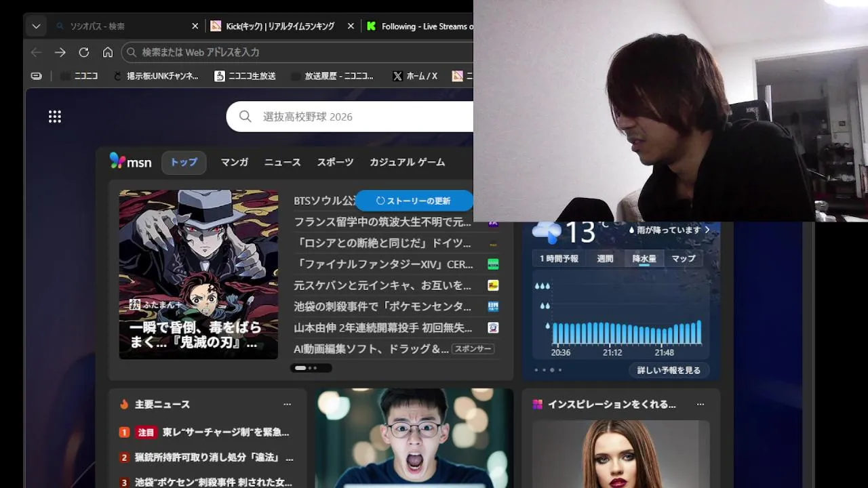Click the flame icon beside 主要ニュース
The height and width of the screenshot is (488, 868).
124,405
